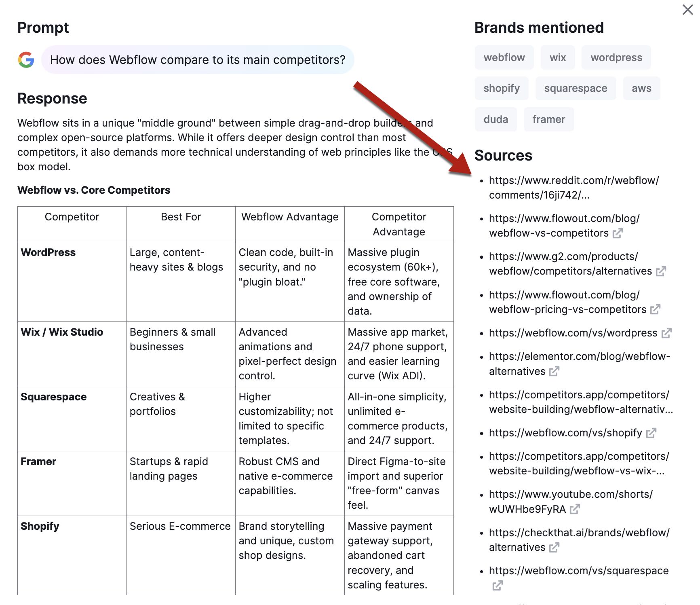Open the competitors.app webflow-alternatives source link

[x=580, y=402]
